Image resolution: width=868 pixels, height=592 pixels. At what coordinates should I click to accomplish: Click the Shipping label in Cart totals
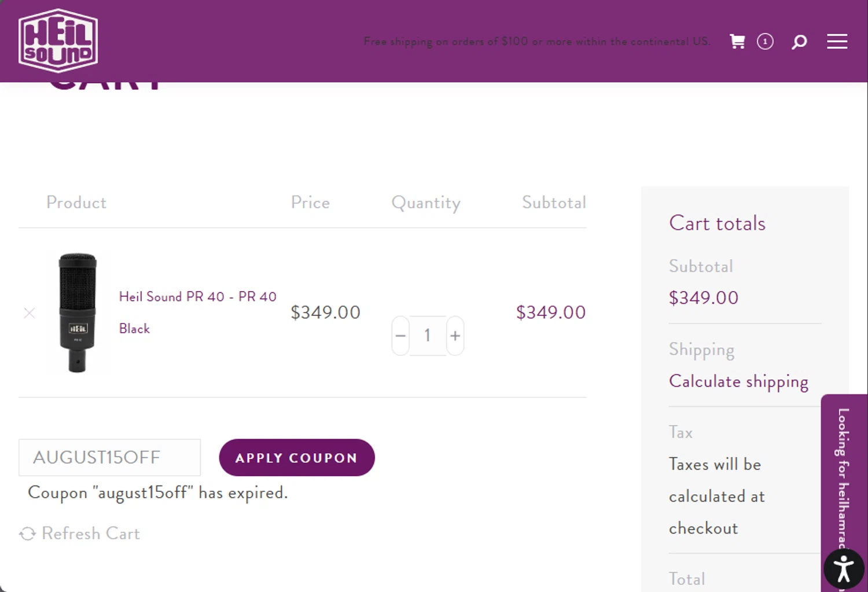point(701,350)
